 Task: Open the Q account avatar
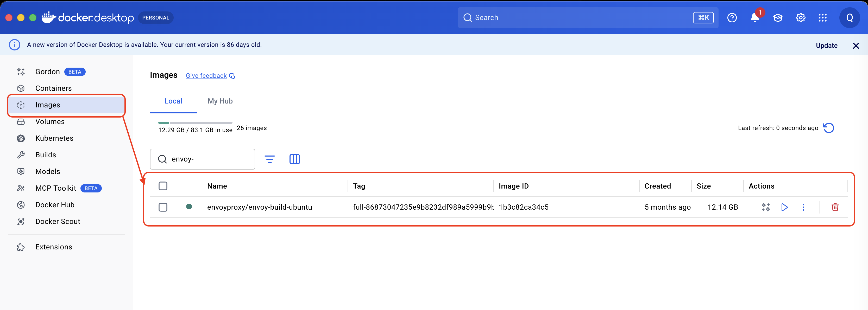click(850, 18)
